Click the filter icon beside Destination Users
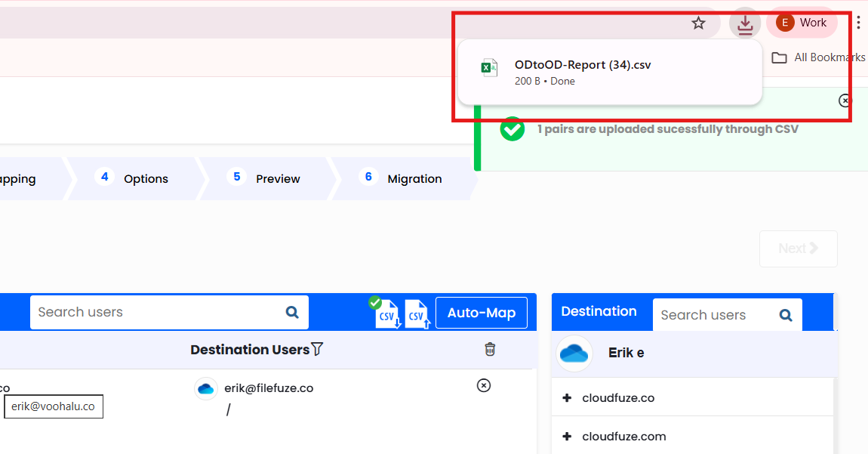Viewport: 868px width, 454px height. pos(317,349)
